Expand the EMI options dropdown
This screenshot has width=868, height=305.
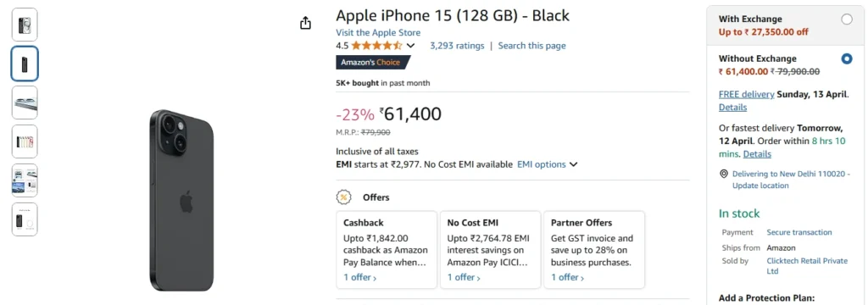(548, 164)
